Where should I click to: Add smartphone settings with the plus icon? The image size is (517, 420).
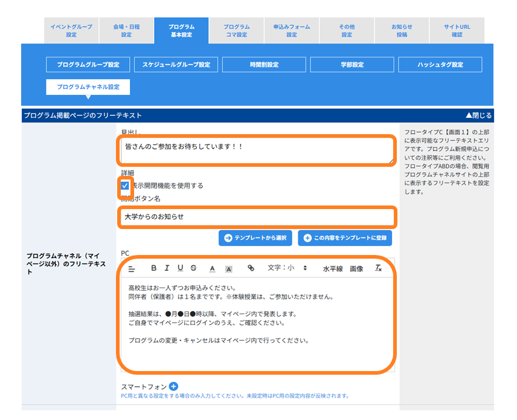pos(173,386)
